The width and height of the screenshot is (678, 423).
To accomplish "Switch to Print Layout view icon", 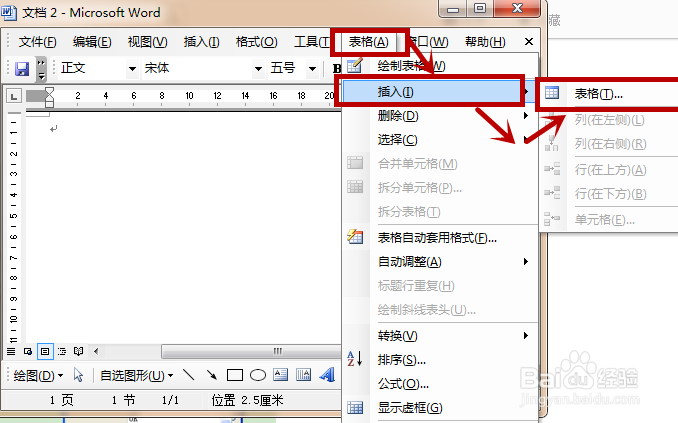I will pyautogui.click(x=45, y=351).
